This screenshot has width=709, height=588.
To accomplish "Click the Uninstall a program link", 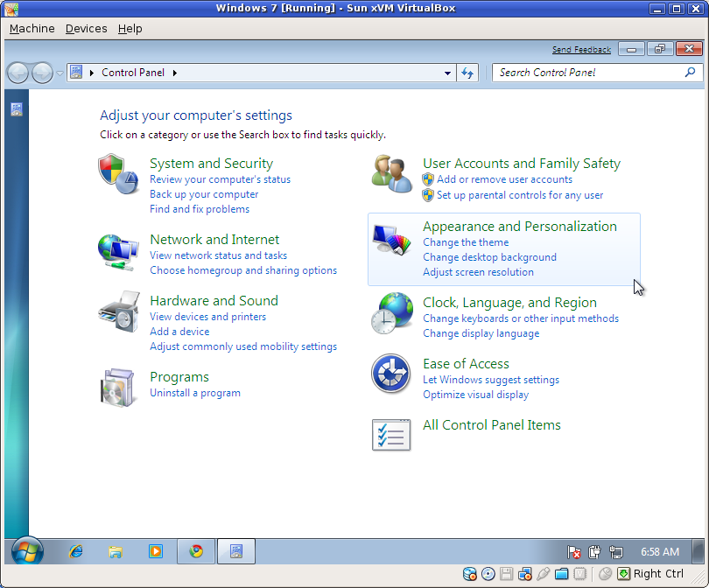I will pos(194,393).
